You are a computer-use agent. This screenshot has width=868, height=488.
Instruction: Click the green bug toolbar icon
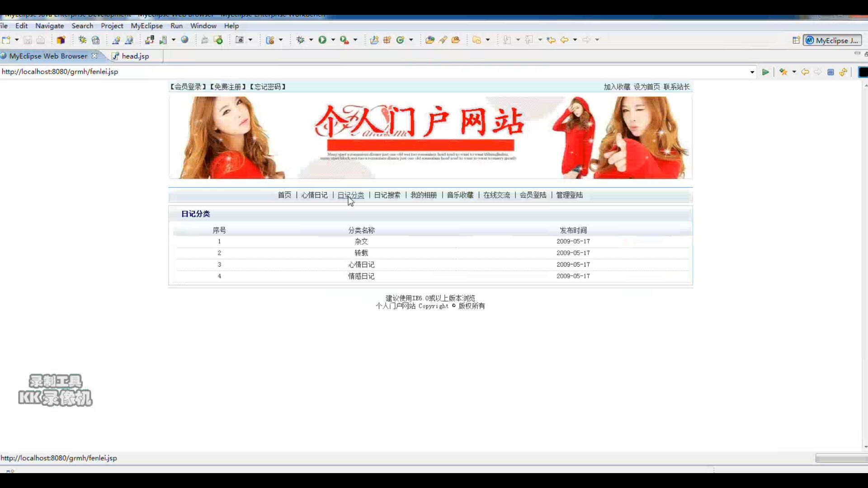coord(82,40)
